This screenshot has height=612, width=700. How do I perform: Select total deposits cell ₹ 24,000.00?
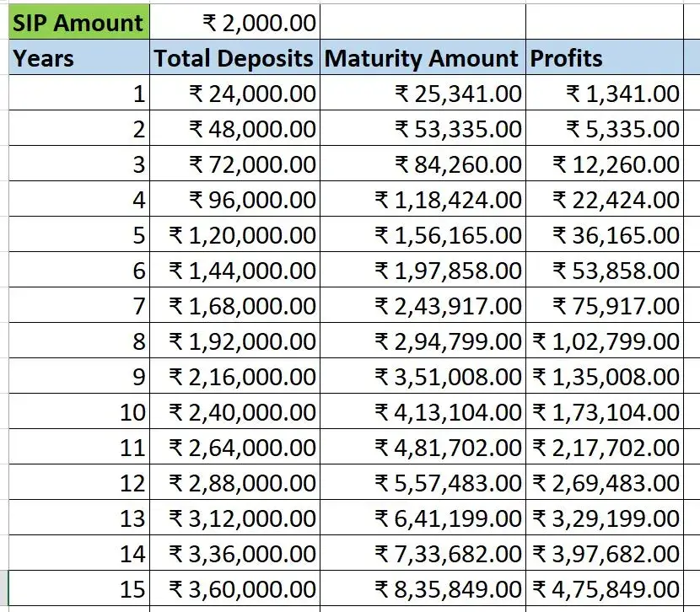click(234, 94)
